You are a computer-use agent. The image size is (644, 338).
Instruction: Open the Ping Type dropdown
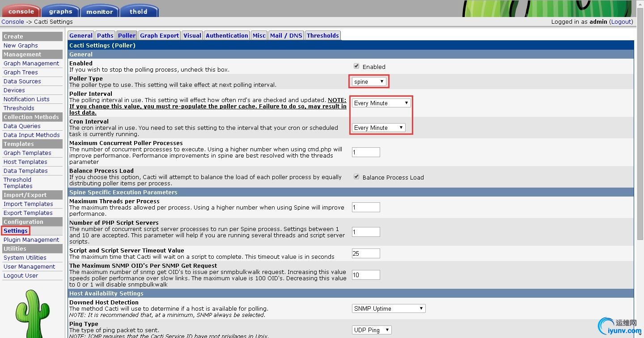(372, 330)
